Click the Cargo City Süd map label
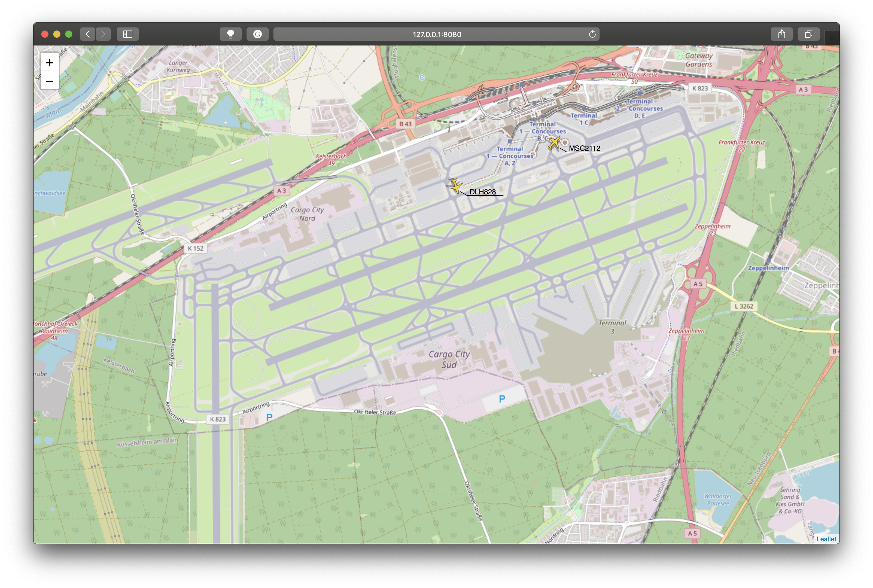The height and width of the screenshot is (588, 873). point(449,359)
